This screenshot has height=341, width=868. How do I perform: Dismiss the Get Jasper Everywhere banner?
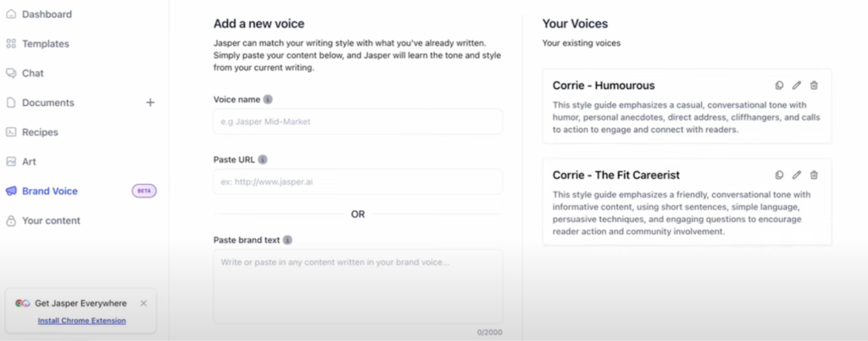pos(143,303)
